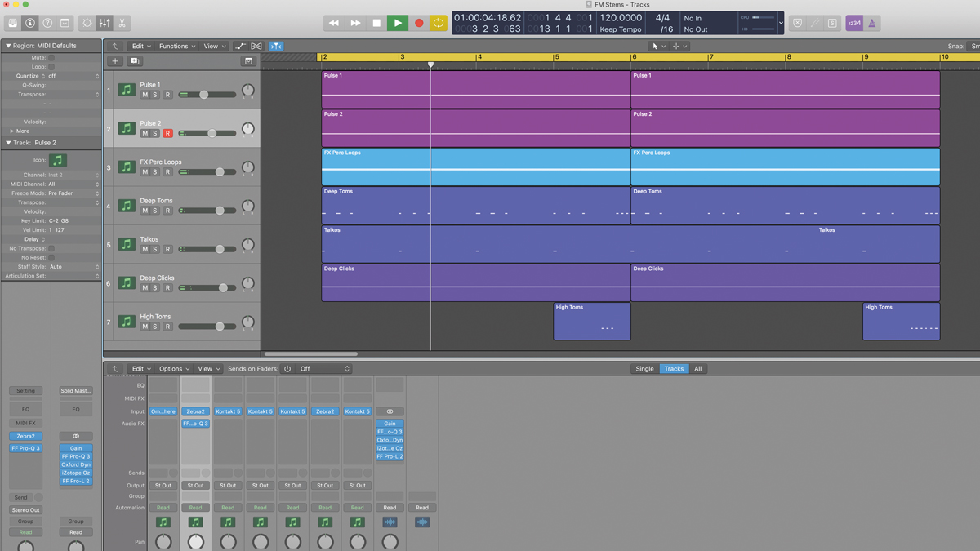Toggle the Inspector info button
This screenshot has width=980, height=551.
30,24
